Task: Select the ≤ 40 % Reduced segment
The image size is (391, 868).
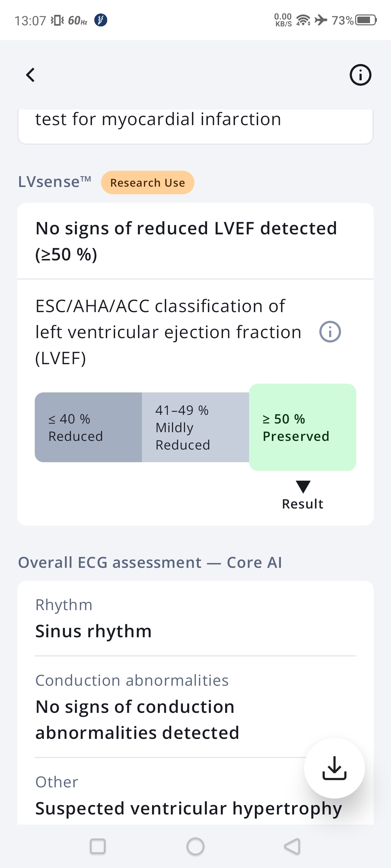Action: tap(88, 427)
